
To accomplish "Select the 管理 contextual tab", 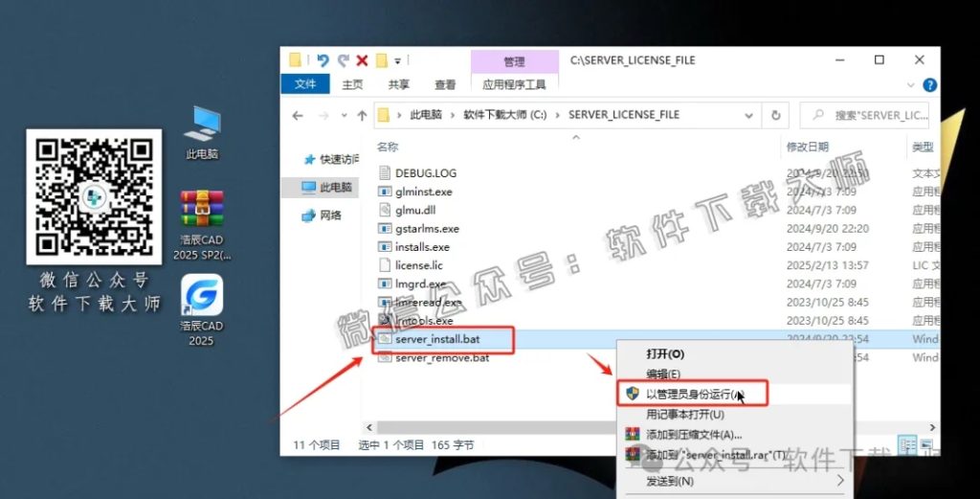I will pyautogui.click(x=514, y=62).
